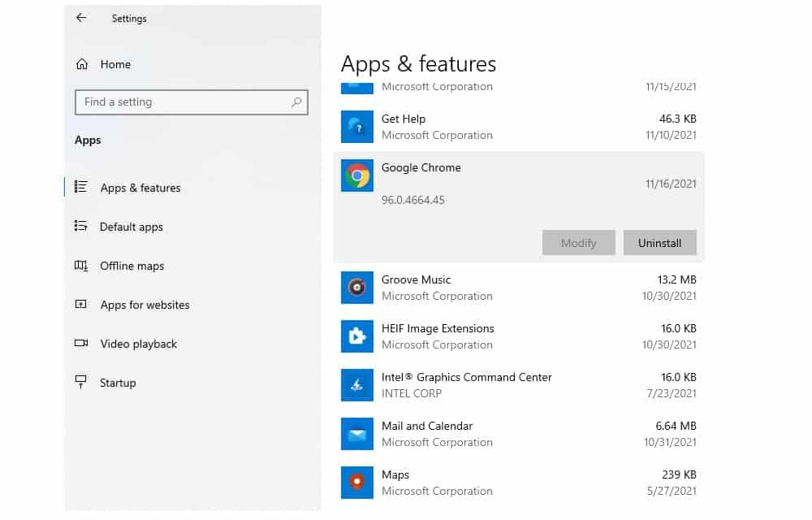This screenshot has width=812, height=520.
Task: Click Chrome version 96.0.4664.45 text
Action: pyautogui.click(x=412, y=200)
